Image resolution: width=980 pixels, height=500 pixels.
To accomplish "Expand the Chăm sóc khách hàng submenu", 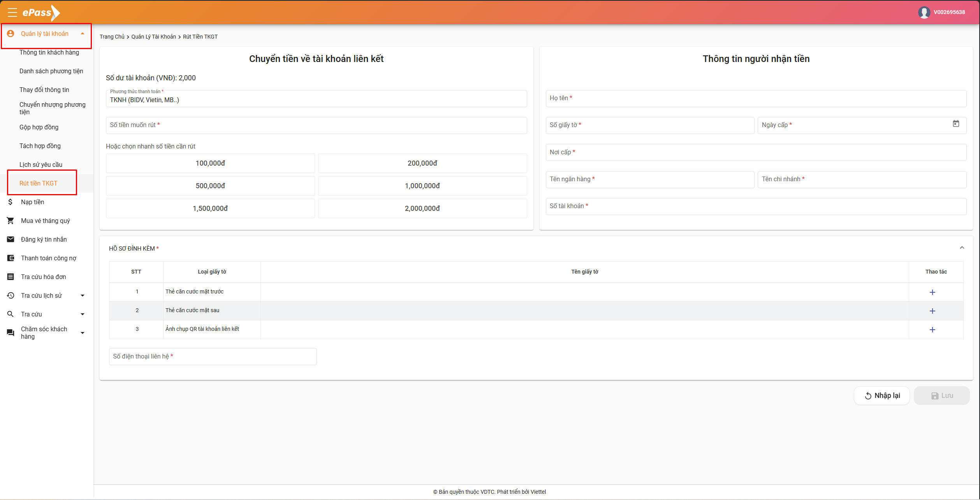I will pyautogui.click(x=82, y=333).
